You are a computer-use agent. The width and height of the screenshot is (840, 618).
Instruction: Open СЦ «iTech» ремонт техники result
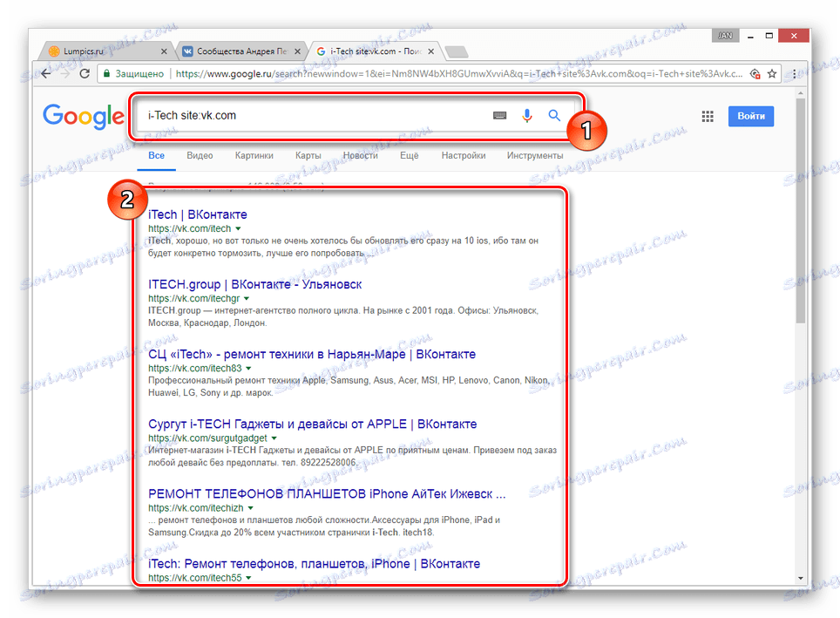click(x=312, y=354)
